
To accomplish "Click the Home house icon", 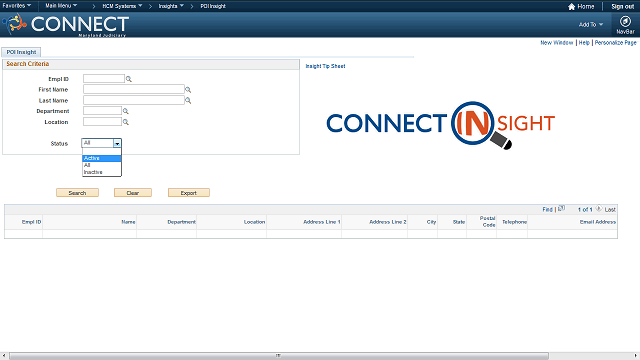I will pyautogui.click(x=571, y=7).
